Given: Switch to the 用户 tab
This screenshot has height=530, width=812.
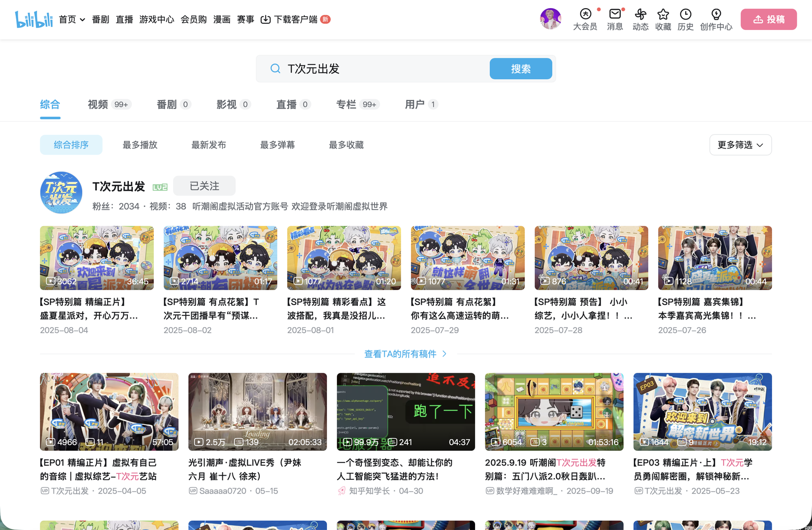Looking at the screenshot, I should coord(421,104).
